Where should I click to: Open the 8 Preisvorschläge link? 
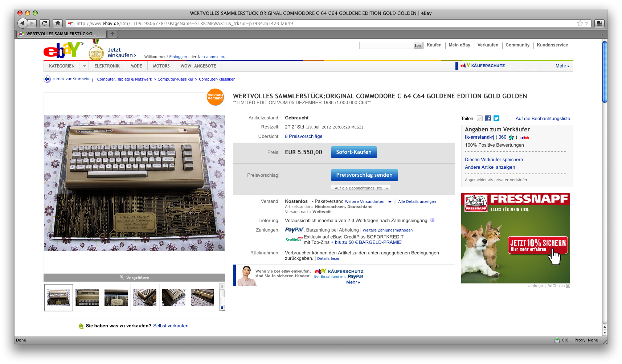point(303,136)
